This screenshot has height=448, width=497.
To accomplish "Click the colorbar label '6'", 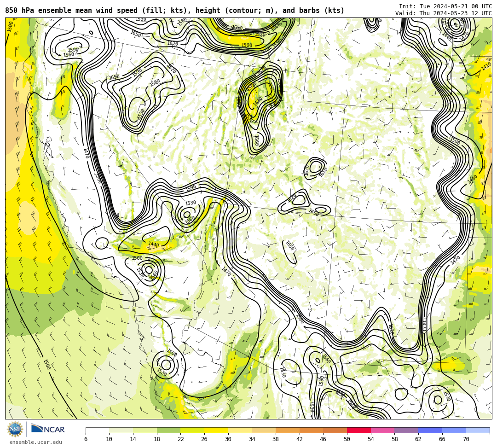I will tap(86, 439).
